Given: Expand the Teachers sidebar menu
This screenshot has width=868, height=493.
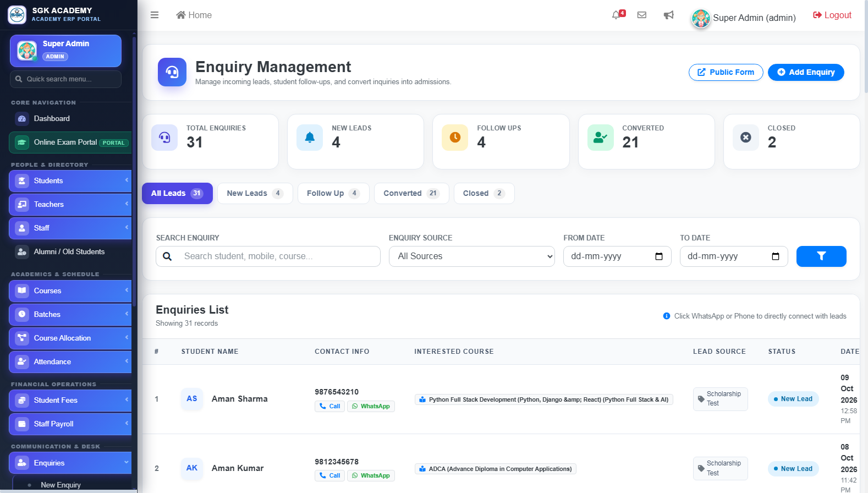Looking at the screenshot, I should point(70,204).
